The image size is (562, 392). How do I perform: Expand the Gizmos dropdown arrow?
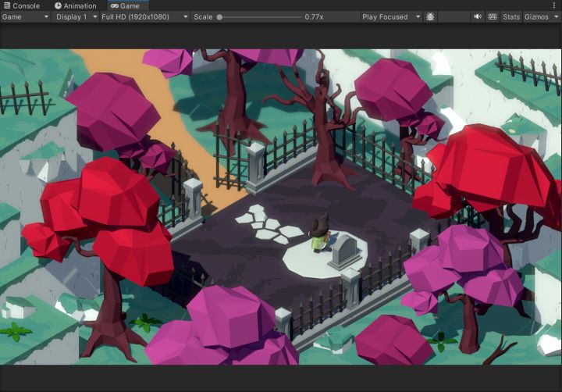(557, 17)
